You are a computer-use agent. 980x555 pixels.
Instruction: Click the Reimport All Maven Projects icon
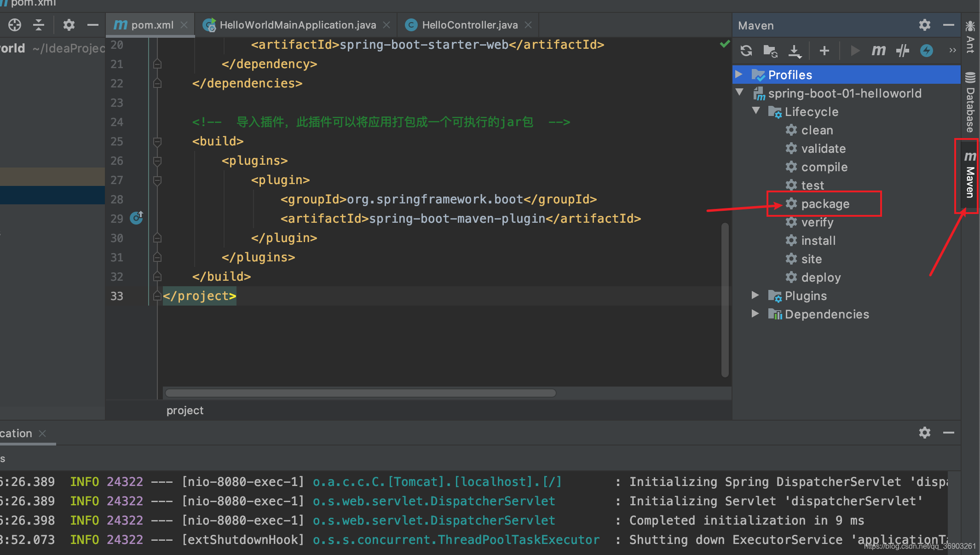pyautogui.click(x=746, y=51)
